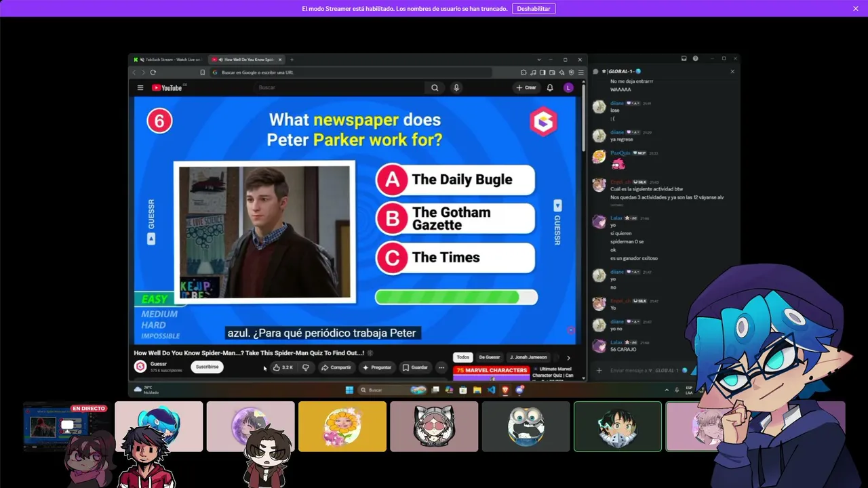Open the Guessr channel name link
The width and height of the screenshot is (868, 488).
click(159, 364)
